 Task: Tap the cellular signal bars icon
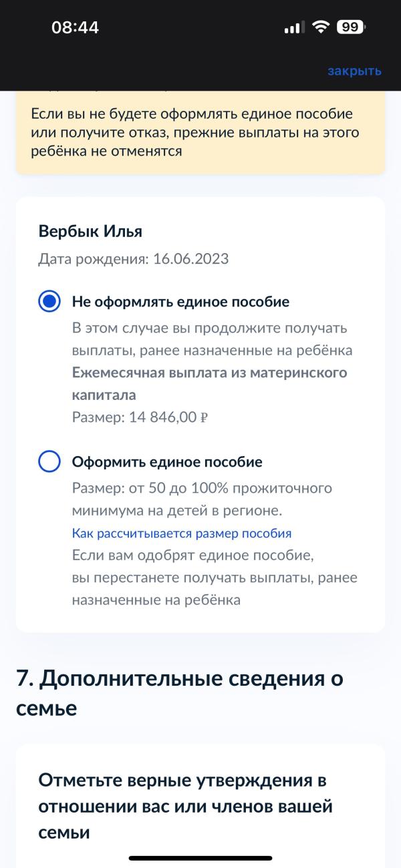point(293,27)
